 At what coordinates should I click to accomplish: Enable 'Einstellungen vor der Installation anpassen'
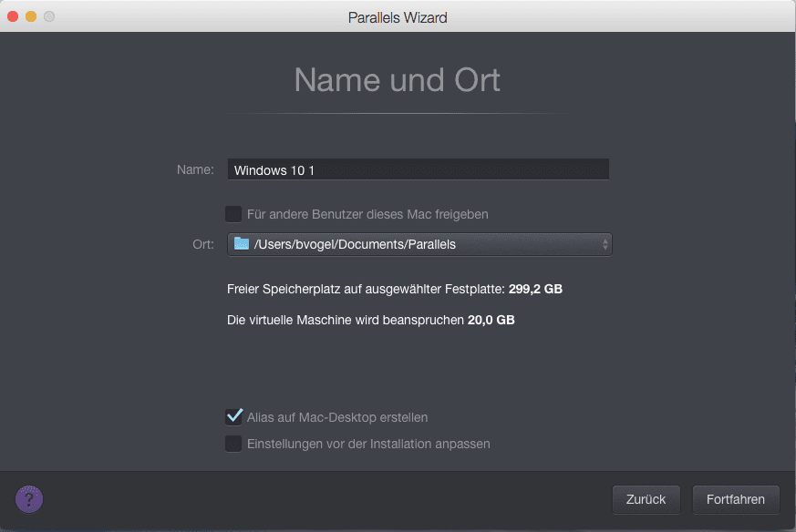point(234,444)
